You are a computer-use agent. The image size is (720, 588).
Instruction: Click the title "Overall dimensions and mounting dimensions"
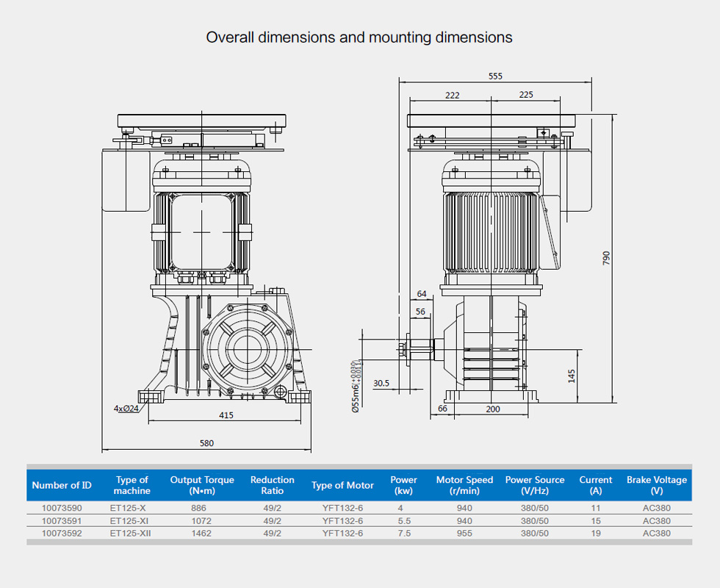[x=359, y=37]
